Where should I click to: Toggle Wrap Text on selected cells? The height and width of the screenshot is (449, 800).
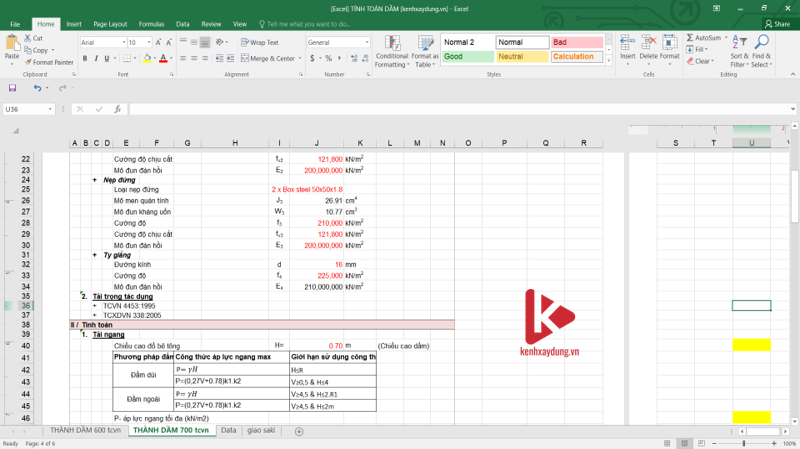point(259,43)
